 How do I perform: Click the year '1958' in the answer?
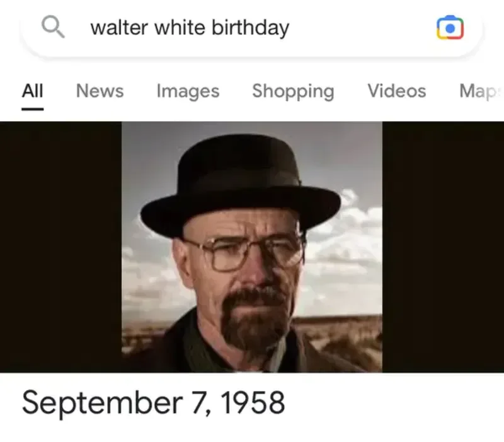tap(253, 402)
